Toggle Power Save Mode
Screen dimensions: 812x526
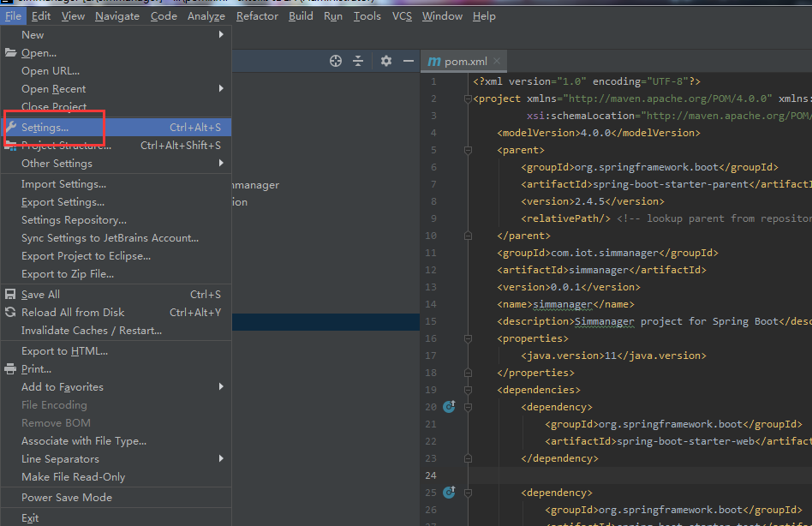click(x=67, y=498)
